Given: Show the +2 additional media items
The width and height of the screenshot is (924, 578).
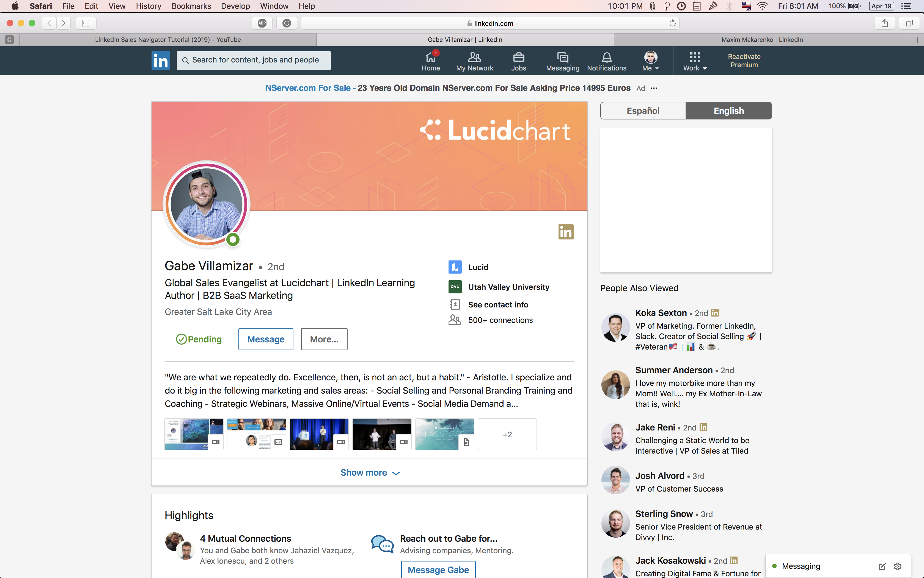Looking at the screenshot, I should coord(507,434).
